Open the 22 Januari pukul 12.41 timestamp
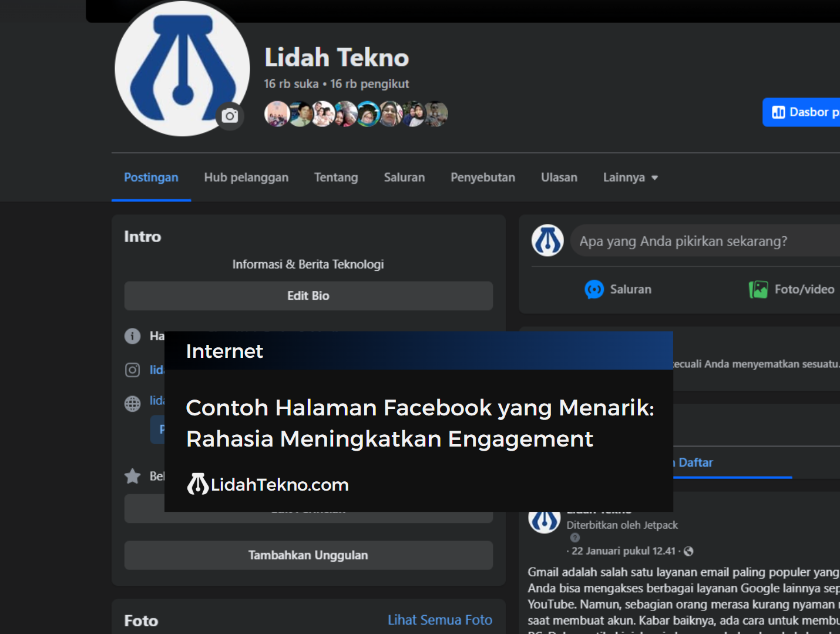Viewport: 840px width, 634px height. [623, 551]
